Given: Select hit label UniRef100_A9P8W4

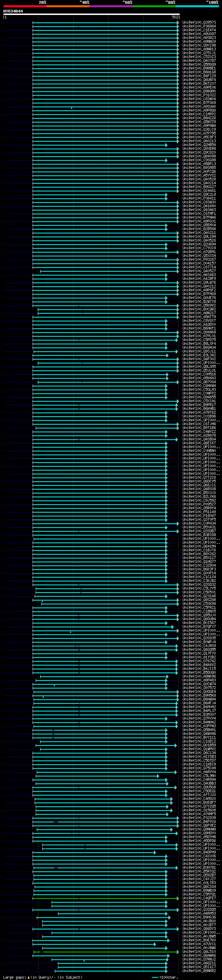Looking at the screenshot, I should [x=199, y=125].
